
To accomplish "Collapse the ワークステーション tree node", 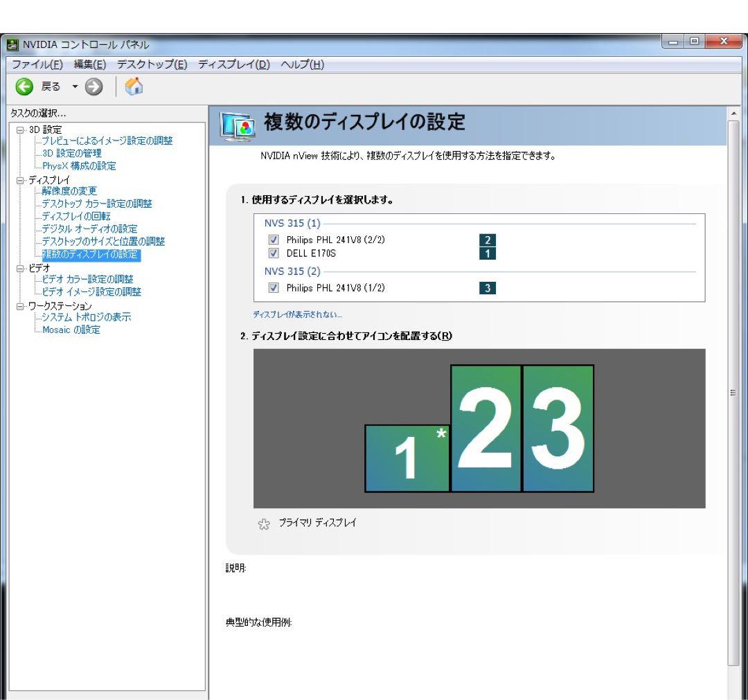I will pyautogui.click(x=20, y=306).
